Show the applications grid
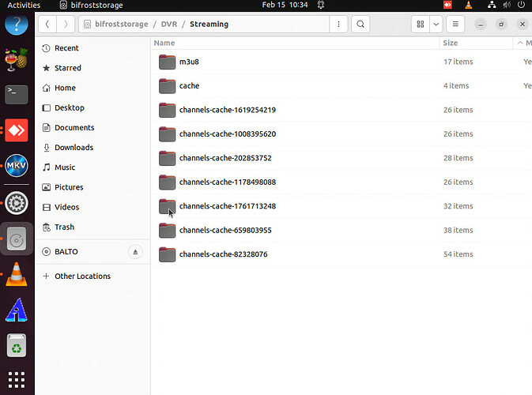The height and width of the screenshot is (395, 532). click(17, 378)
